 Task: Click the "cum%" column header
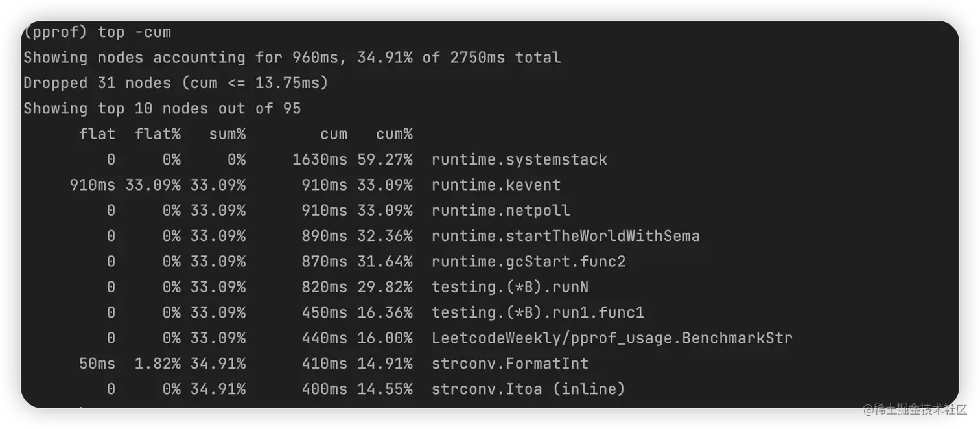[394, 134]
